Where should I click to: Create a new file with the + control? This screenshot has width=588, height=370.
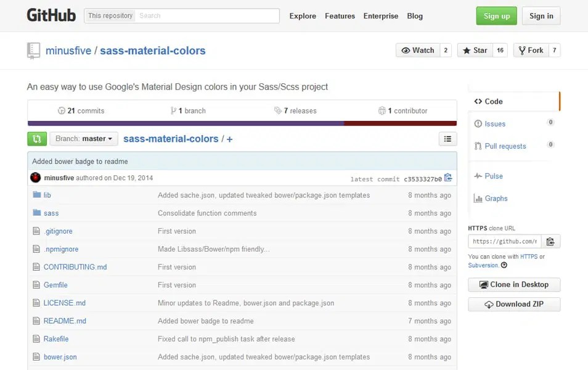click(229, 139)
